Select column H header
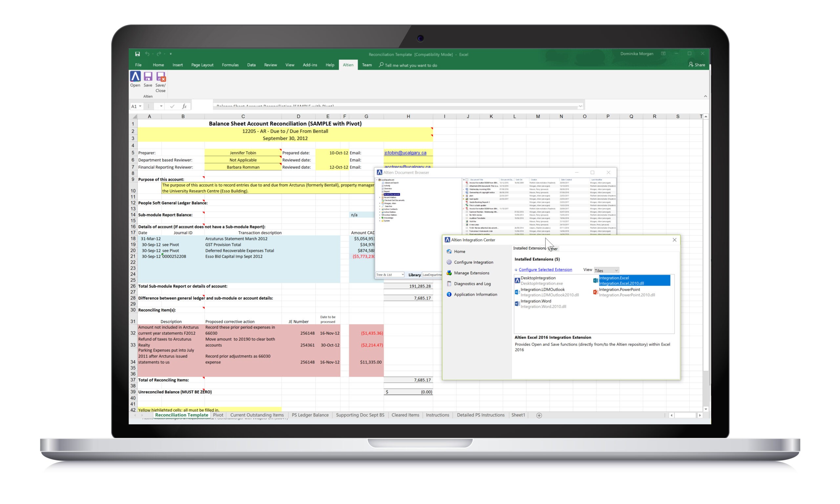 coord(408,116)
